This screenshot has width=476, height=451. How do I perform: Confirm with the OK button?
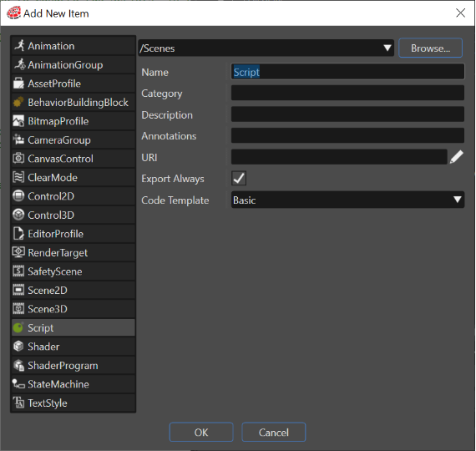tap(201, 432)
